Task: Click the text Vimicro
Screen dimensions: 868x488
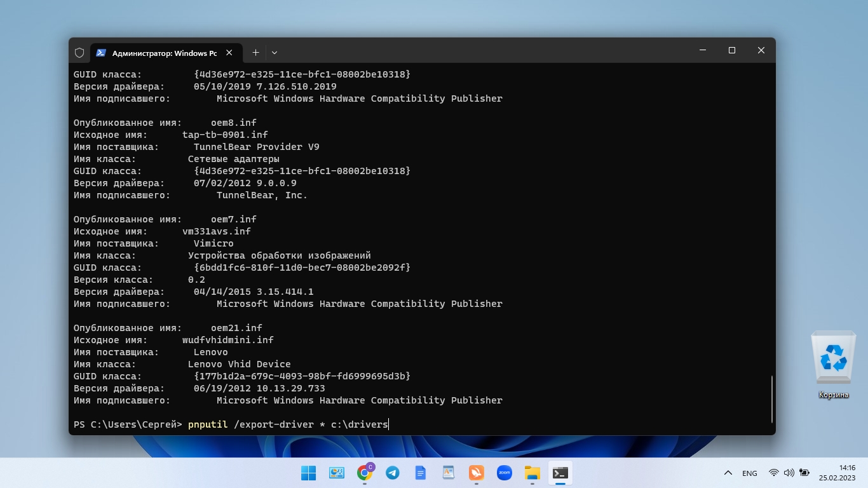Action: tap(214, 243)
